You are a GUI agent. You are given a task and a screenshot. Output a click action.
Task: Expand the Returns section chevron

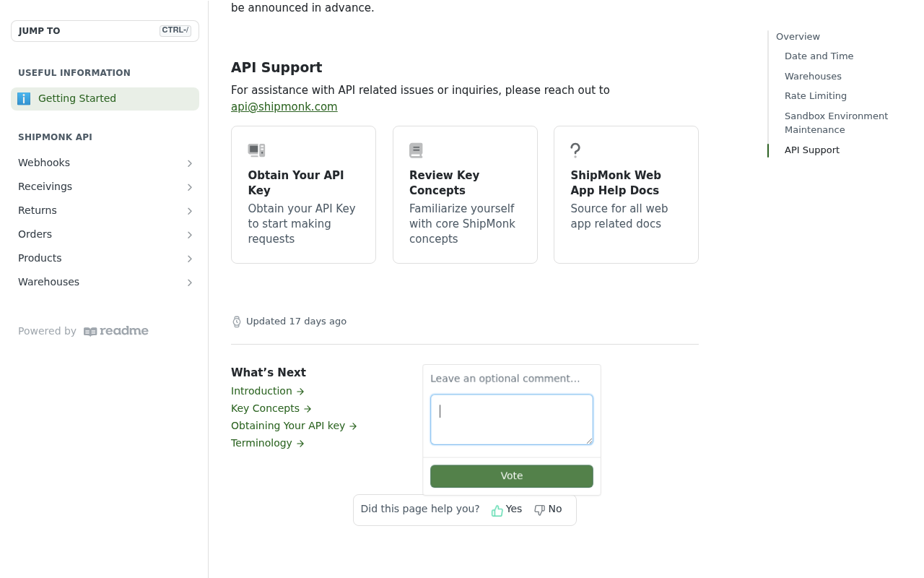pos(190,211)
